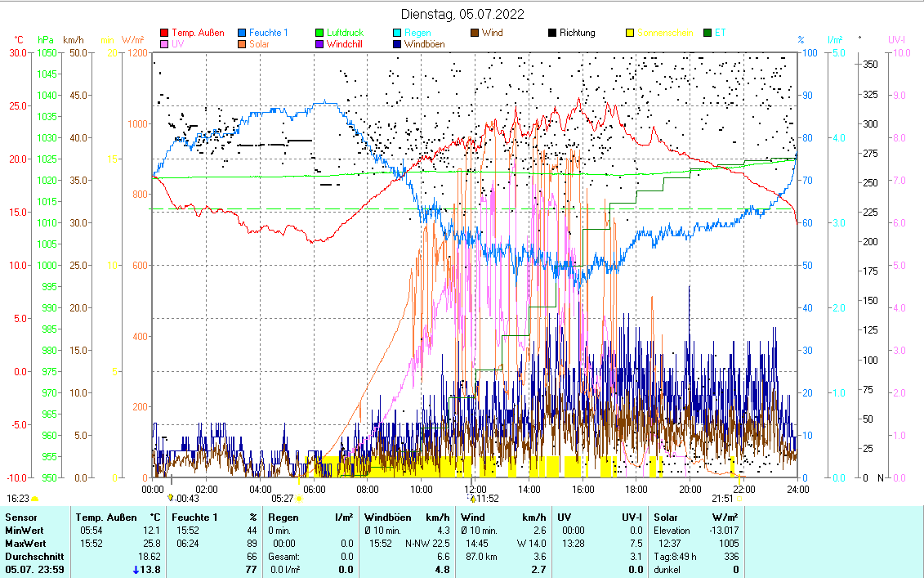Click the cyan Regen legend square

pos(397,33)
